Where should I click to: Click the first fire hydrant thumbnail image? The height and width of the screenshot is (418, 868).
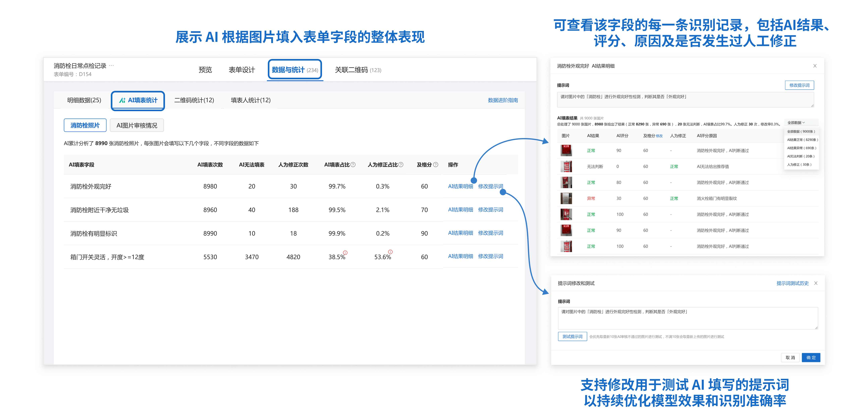[566, 151]
